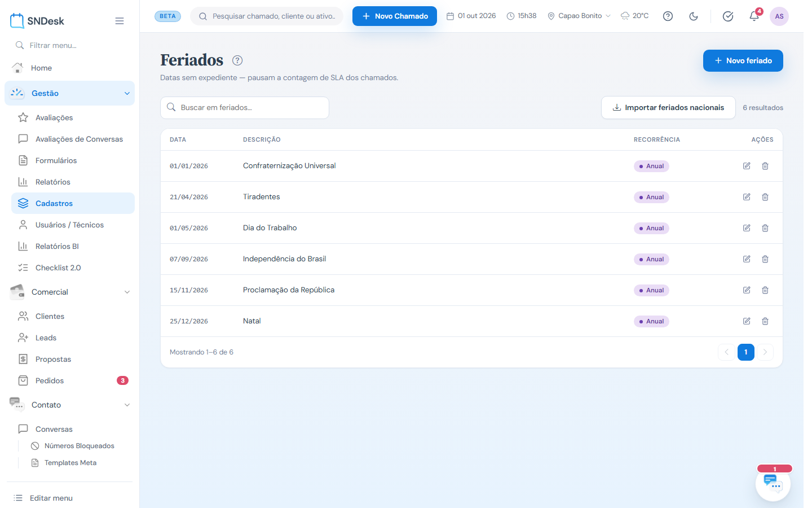Open Editar menu at sidebar bottom
Screen dimensions: 812x508
tap(70, 498)
